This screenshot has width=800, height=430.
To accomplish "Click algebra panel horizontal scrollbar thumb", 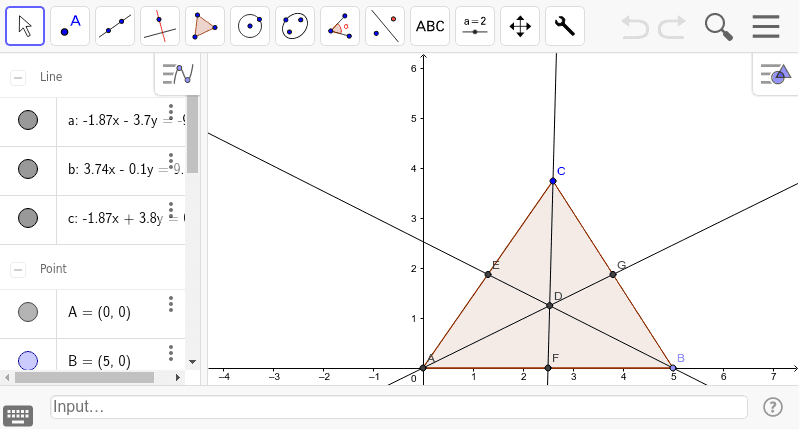I will 84,377.
